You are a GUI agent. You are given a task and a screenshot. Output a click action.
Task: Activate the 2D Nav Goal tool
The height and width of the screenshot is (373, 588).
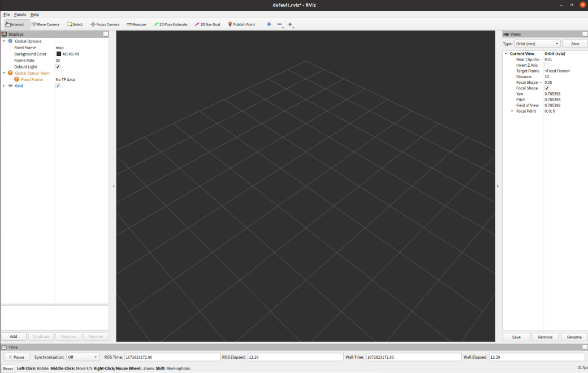pos(207,24)
